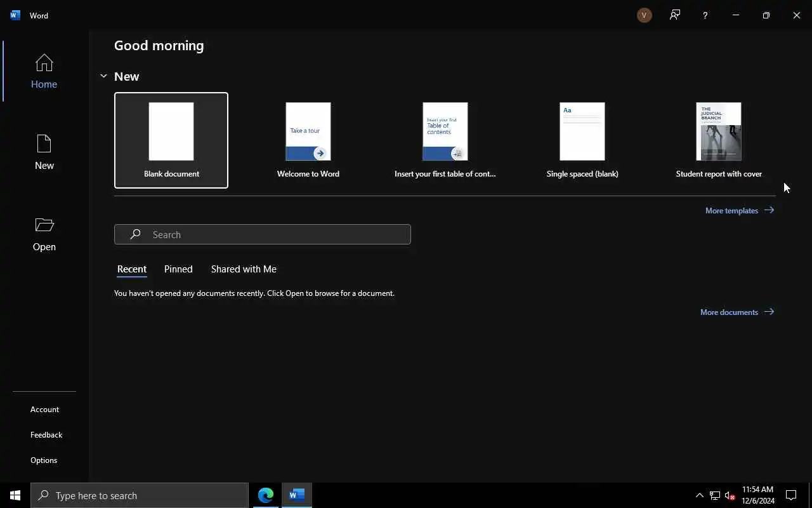This screenshot has height=508, width=812.
Task: Open the network status tray icon
Action: (x=715, y=495)
